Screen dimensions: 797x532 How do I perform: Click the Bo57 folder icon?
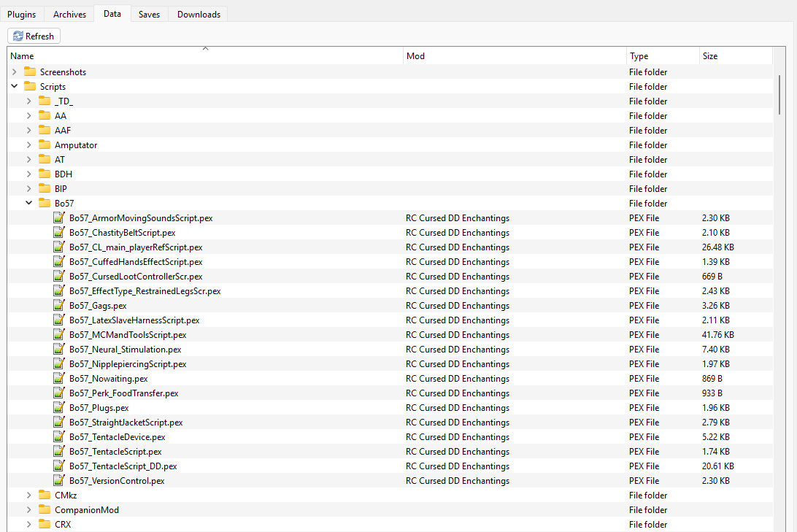tap(45, 204)
